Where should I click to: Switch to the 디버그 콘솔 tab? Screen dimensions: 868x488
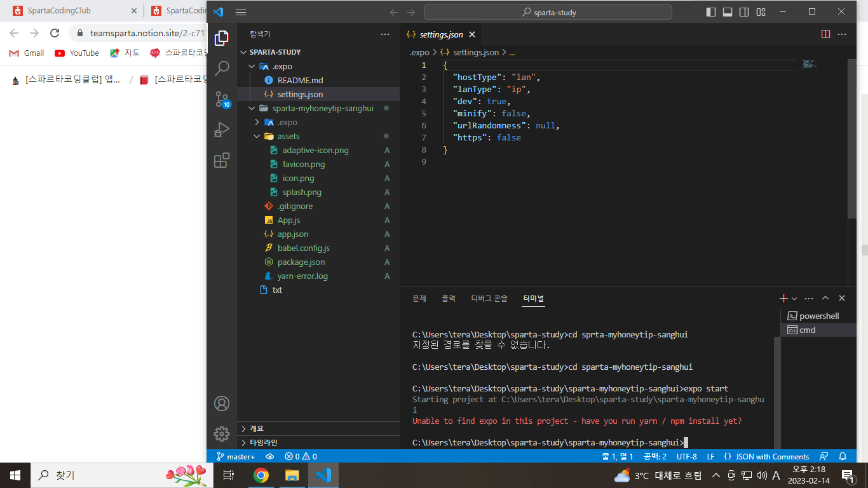coord(489,298)
